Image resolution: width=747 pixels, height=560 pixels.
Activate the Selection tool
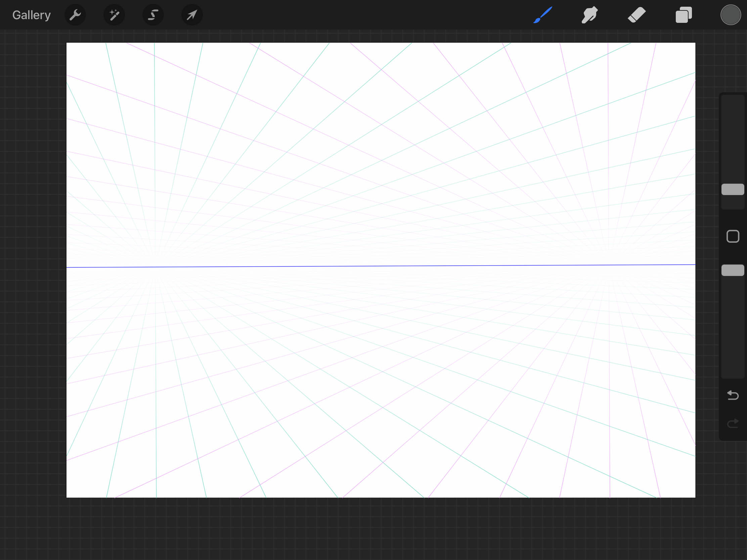[153, 15]
